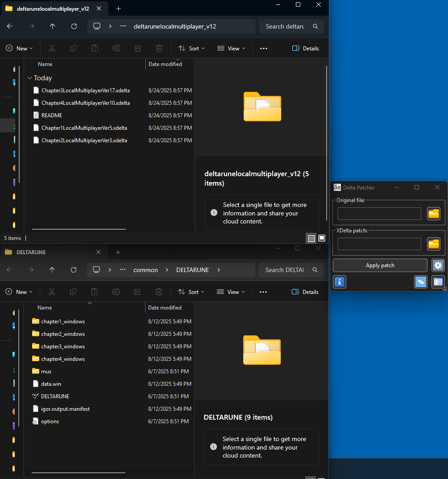Click common in DELTARUNE address bar
The width and height of the screenshot is (448, 479).
click(x=145, y=270)
